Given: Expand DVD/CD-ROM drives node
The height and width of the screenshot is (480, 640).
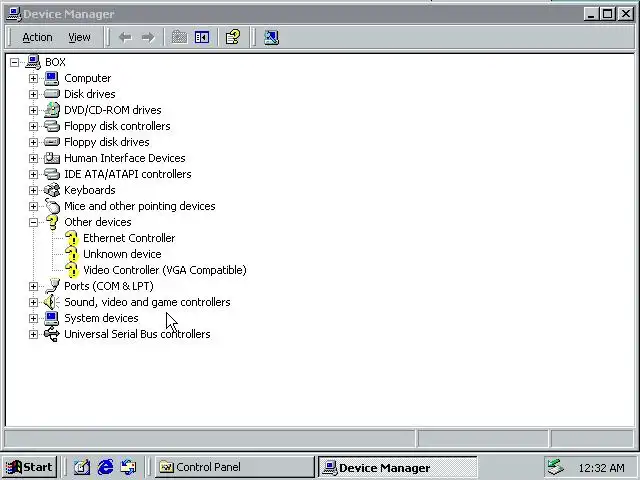Looking at the screenshot, I should point(33,110).
